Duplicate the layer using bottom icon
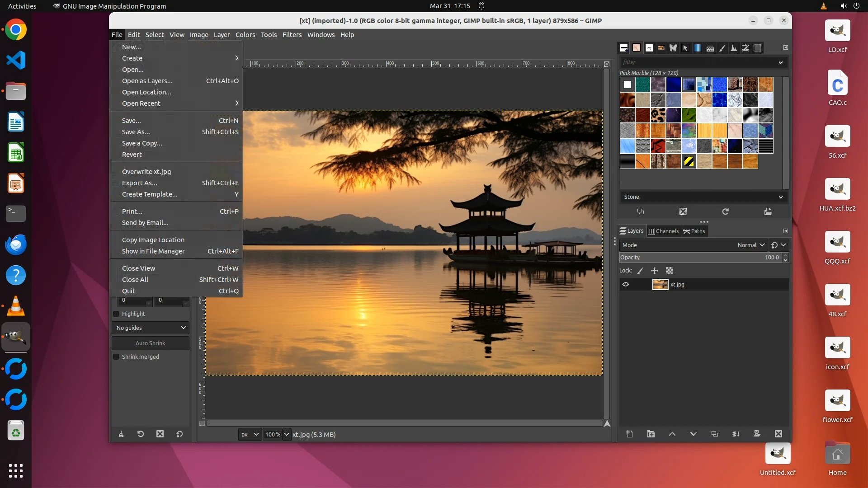 [x=715, y=434]
